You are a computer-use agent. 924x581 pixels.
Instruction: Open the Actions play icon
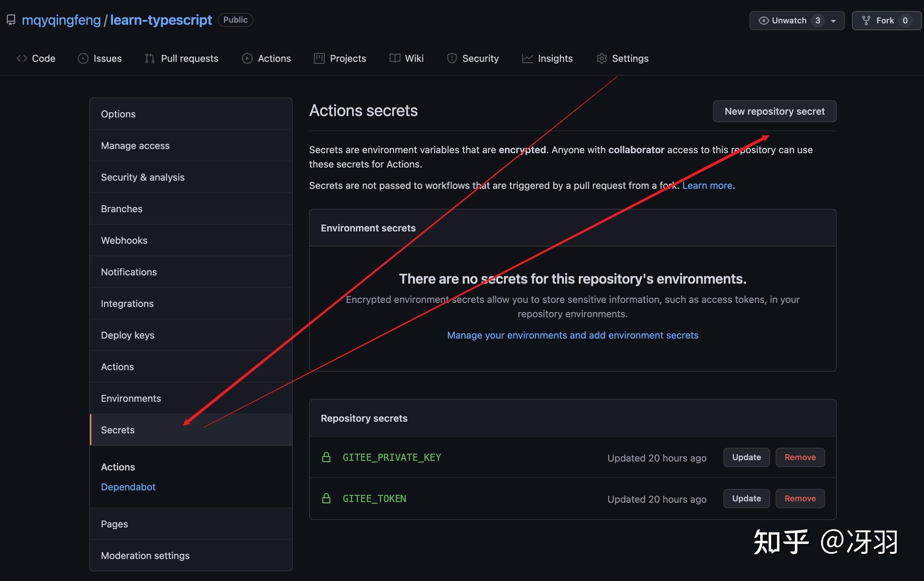248,58
